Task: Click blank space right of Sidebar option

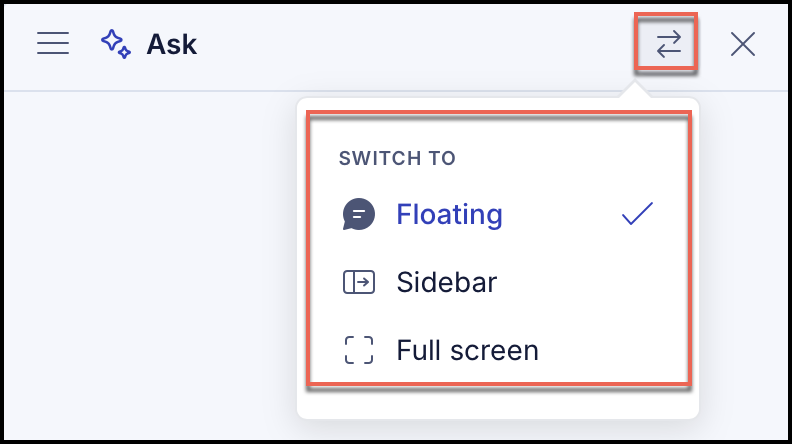Action: 586,282
